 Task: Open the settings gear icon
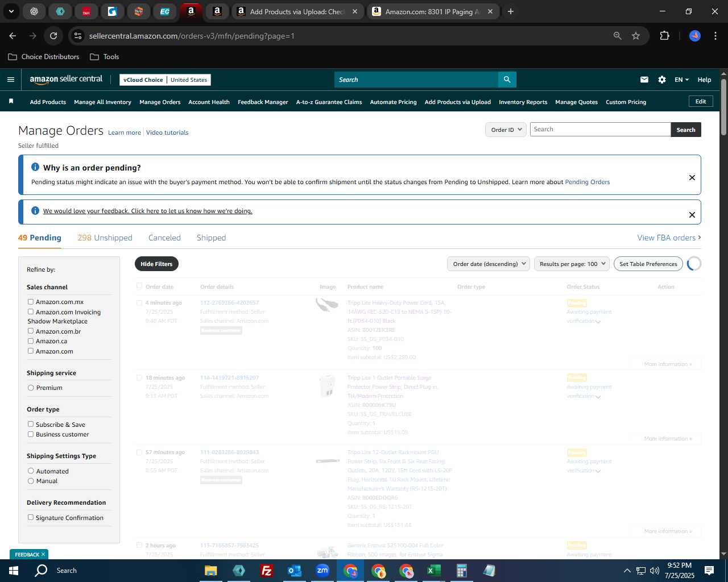point(662,80)
